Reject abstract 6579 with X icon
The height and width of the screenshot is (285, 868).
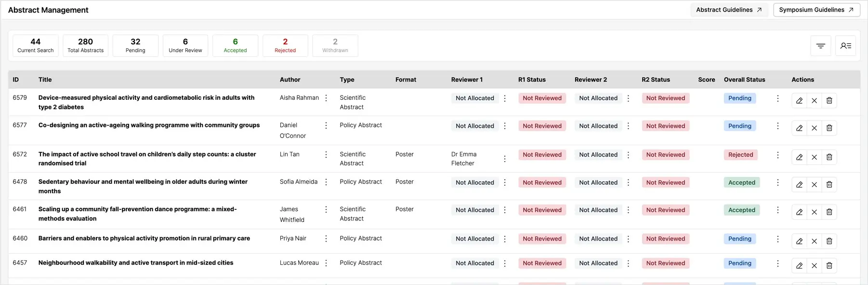[x=814, y=100]
